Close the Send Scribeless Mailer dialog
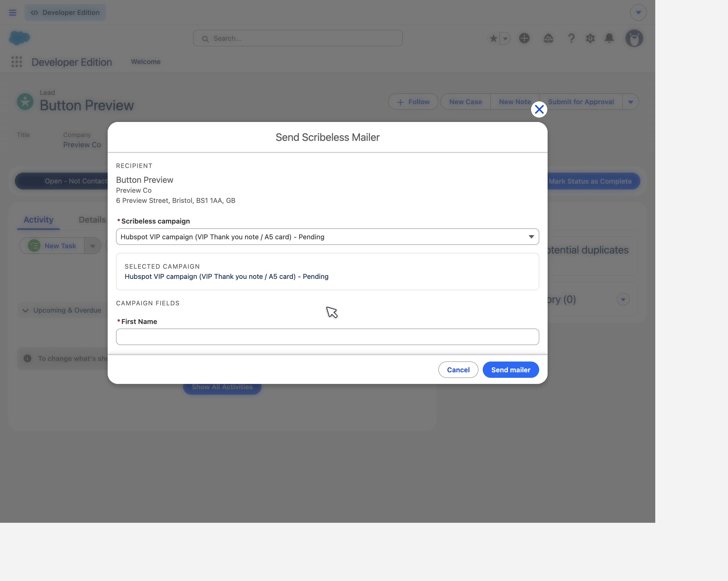Viewport: 728px width, 581px height. pyautogui.click(x=539, y=109)
